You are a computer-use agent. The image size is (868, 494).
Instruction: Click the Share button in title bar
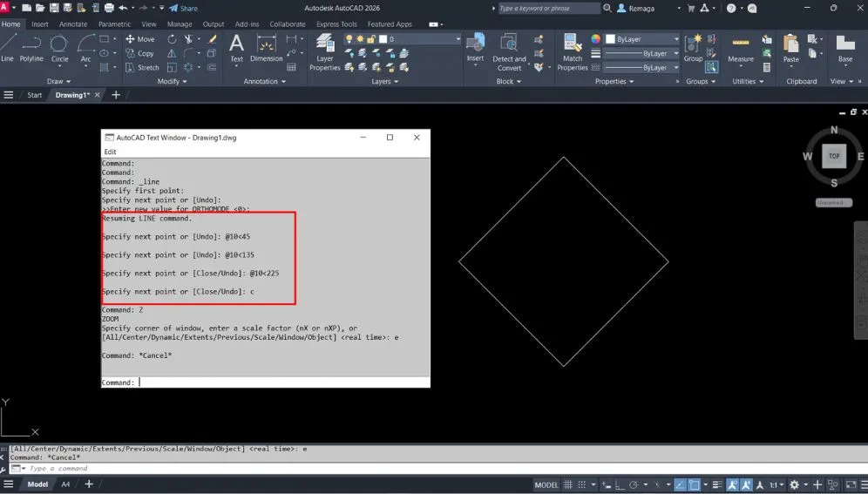183,8
